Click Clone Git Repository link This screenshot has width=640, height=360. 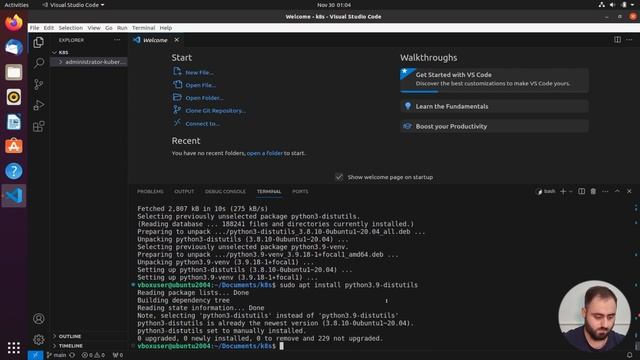[216, 111]
